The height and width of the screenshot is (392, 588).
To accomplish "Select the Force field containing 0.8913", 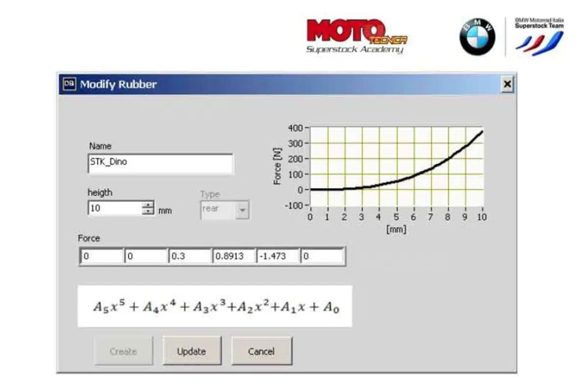I will point(234,256).
